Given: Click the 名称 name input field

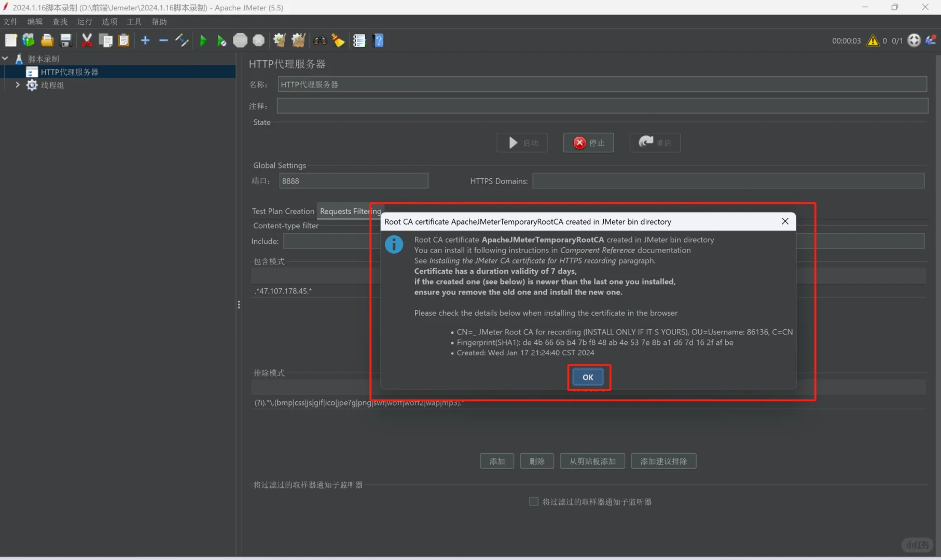Looking at the screenshot, I should coord(602,85).
